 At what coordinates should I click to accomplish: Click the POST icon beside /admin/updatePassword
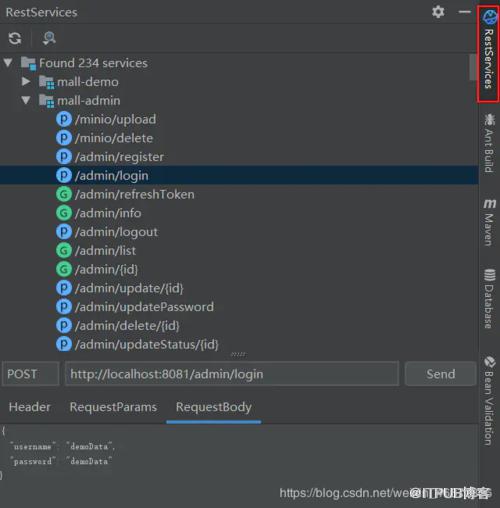click(64, 307)
